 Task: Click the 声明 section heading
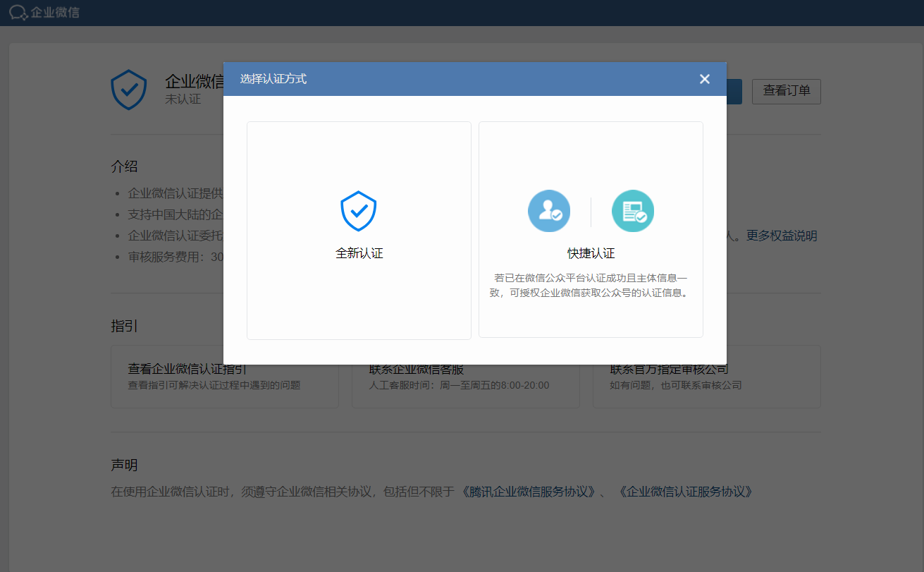(x=124, y=465)
